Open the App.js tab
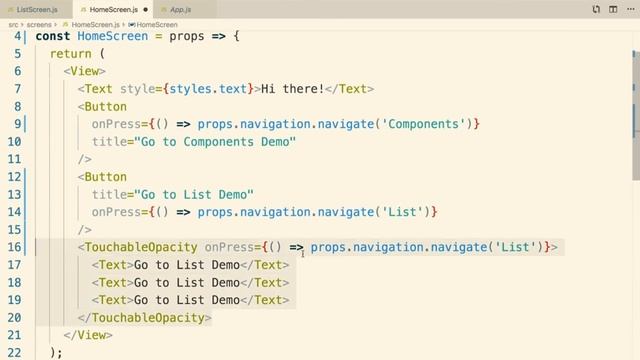 pos(180,9)
